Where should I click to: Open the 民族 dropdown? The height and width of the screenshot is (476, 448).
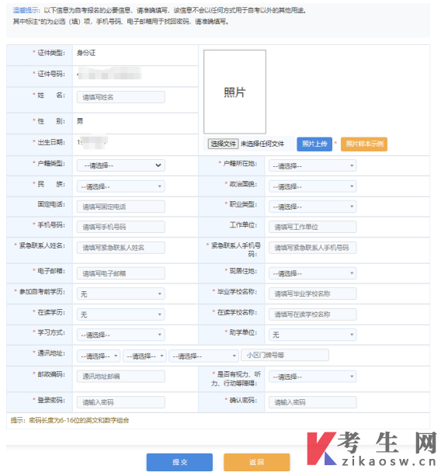tap(121, 186)
